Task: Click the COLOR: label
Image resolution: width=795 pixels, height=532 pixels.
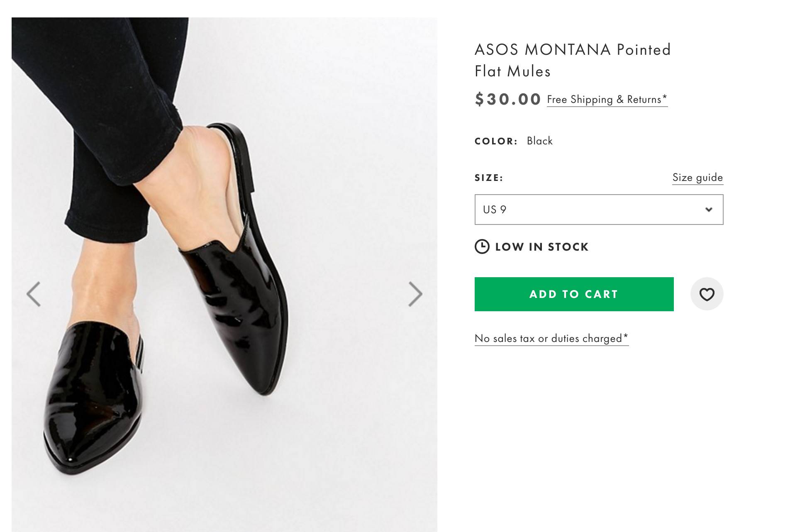Action: [496, 141]
